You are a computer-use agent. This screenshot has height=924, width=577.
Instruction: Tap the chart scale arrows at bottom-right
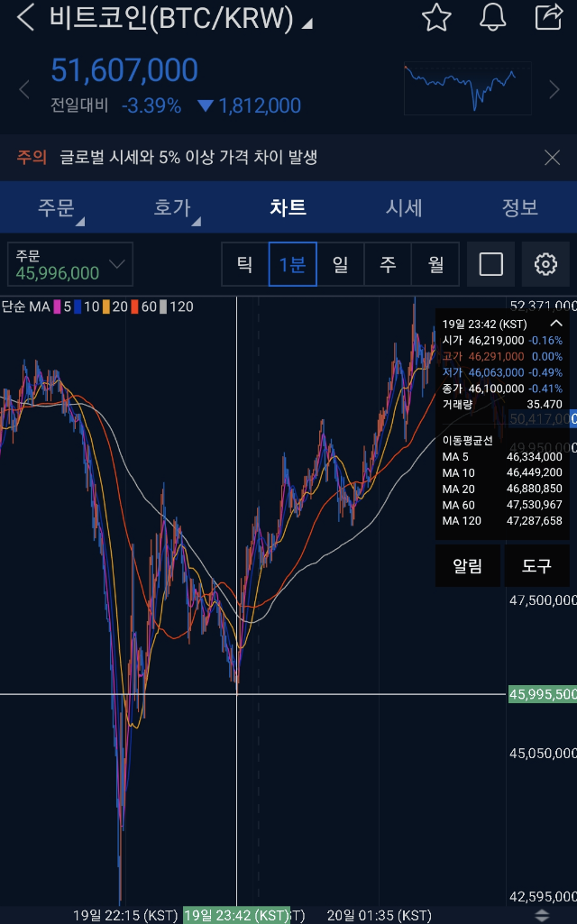tap(542, 915)
